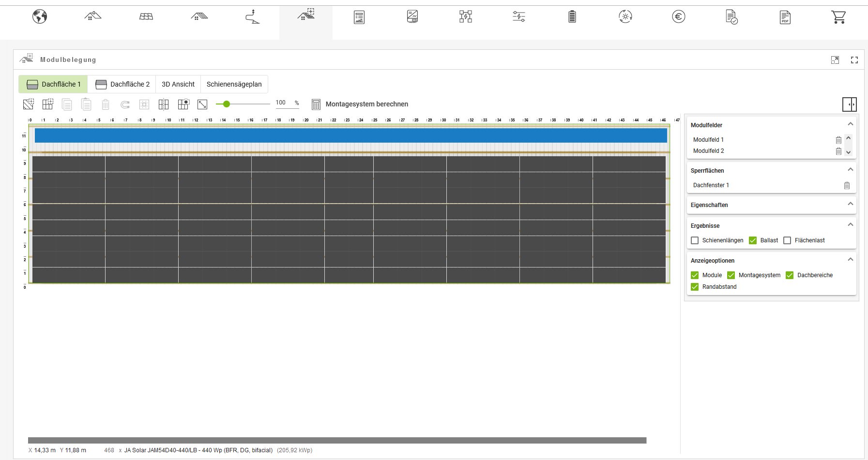Toggle the side panel collapse icon

[x=850, y=104]
